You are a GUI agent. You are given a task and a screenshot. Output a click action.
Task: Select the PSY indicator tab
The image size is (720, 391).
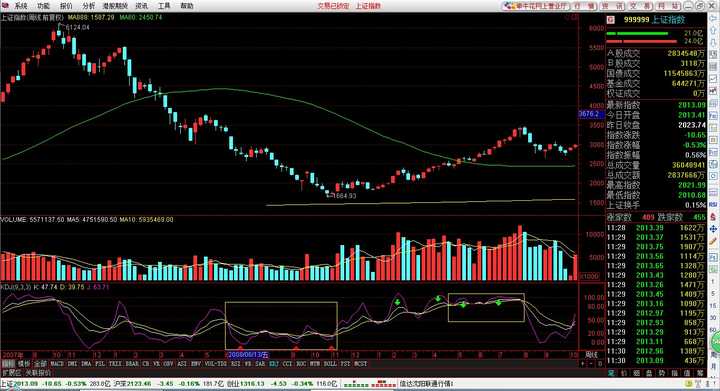pyautogui.click(x=346, y=363)
